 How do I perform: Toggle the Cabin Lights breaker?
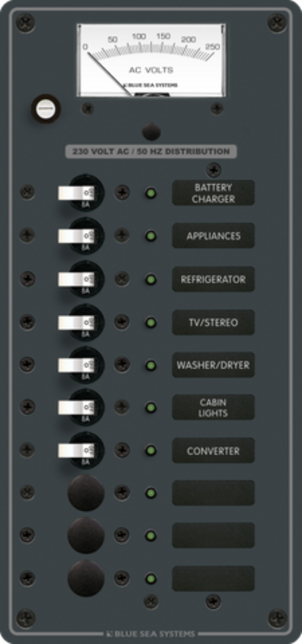[76, 408]
